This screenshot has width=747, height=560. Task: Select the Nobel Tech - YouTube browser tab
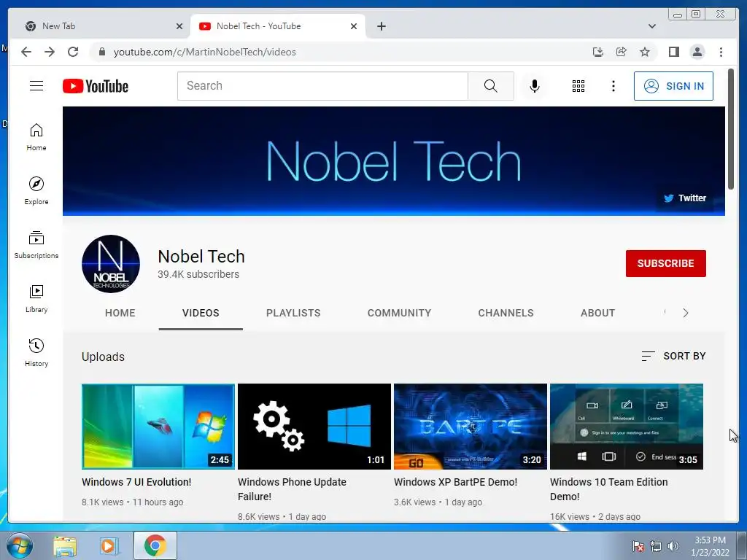coord(278,26)
